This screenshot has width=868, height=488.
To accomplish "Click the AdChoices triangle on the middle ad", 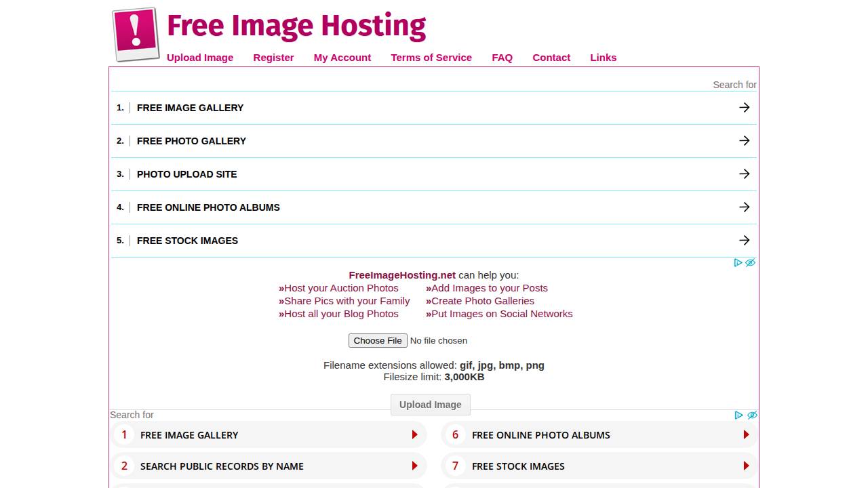I will [738, 263].
